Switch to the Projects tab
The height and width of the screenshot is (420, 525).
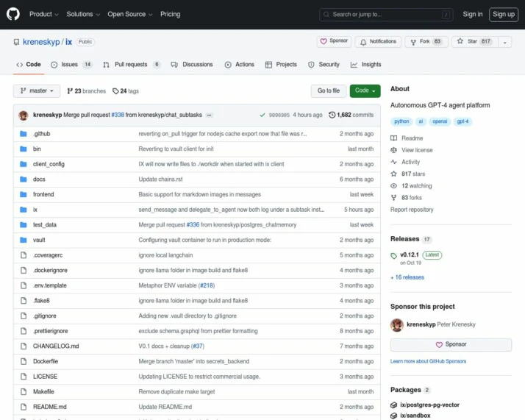(281, 65)
